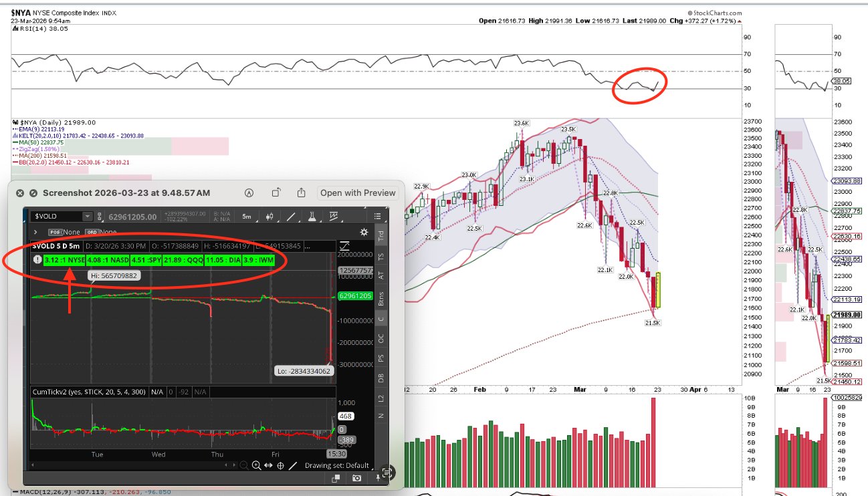Click the Open with Preview button
The image size is (868, 496).
pos(358,193)
